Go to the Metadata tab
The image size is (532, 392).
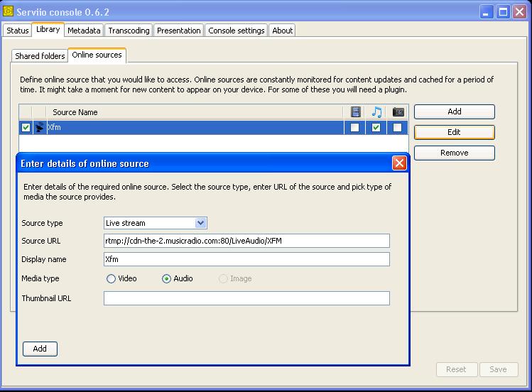[x=85, y=31]
